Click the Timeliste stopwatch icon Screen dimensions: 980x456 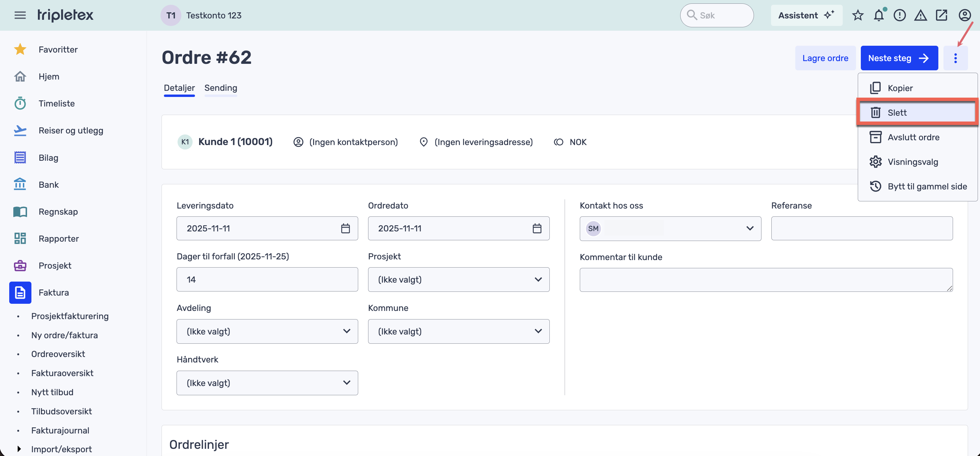click(20, 103)
